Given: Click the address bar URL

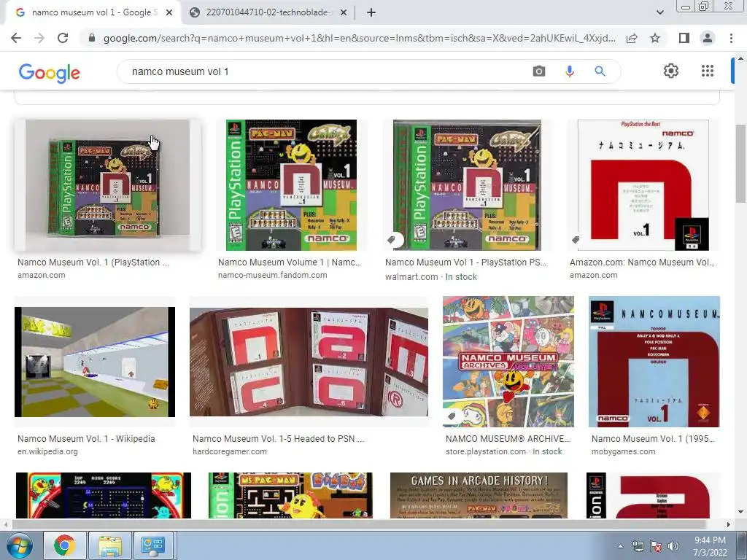Looking at the screenshot, I should [360, 38].
